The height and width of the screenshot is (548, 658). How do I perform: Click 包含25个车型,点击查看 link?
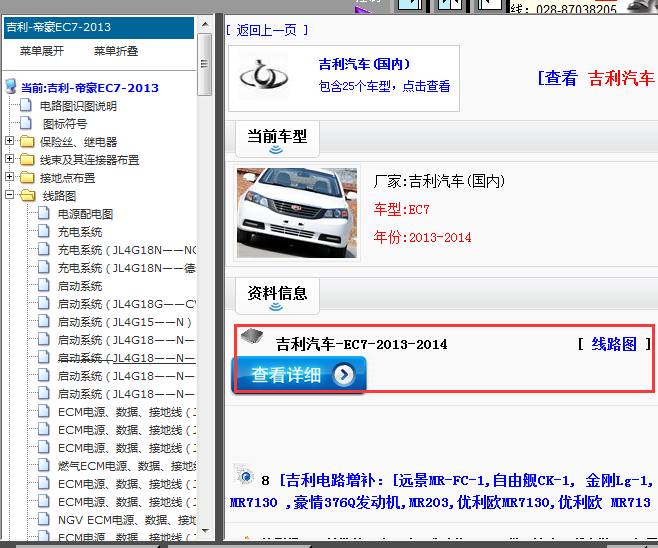point(384,86)
